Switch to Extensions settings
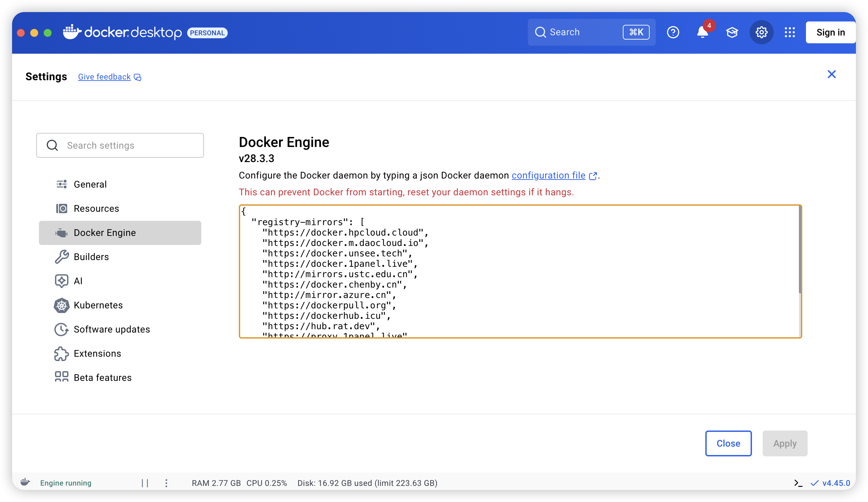 click(98, 353)
